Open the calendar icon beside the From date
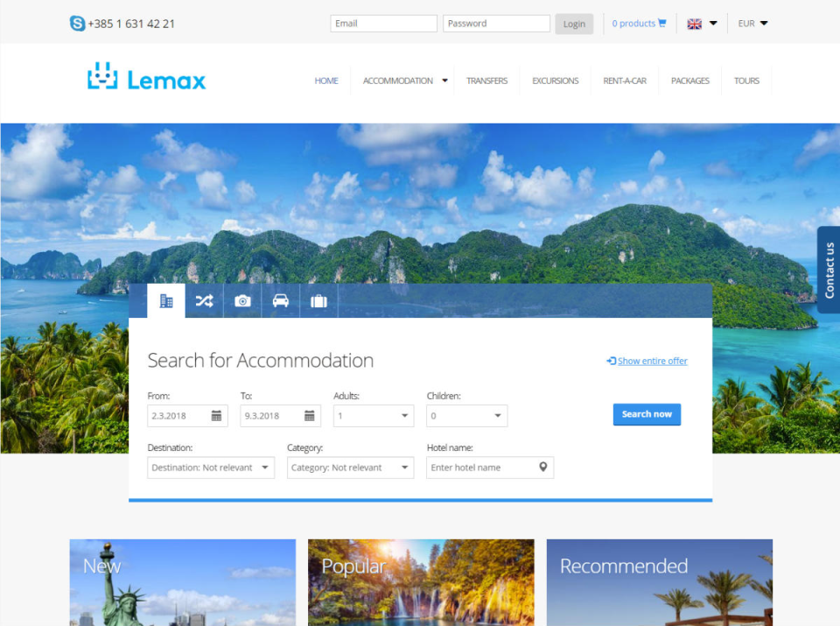840x626 pixels. (216, 415)
